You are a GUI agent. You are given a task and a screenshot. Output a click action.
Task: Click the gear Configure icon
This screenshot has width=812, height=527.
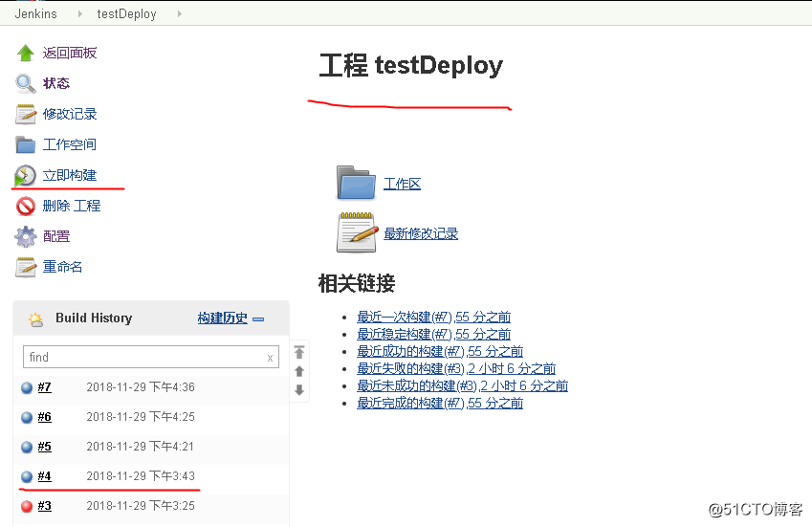pos(26,236)
